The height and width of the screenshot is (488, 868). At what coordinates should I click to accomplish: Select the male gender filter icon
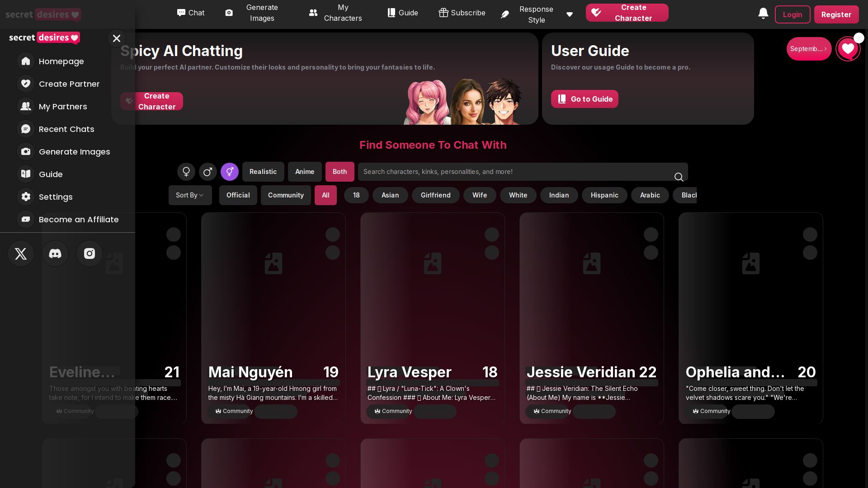point(208,172)
